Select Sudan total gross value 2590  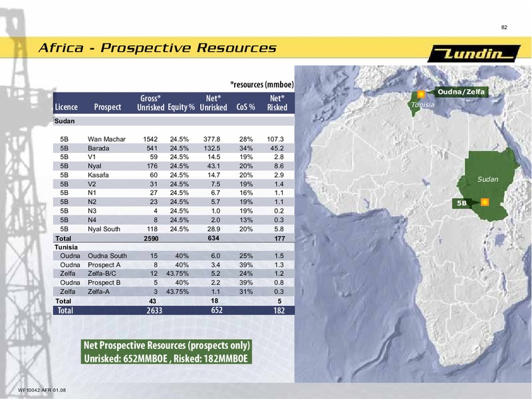151,239
